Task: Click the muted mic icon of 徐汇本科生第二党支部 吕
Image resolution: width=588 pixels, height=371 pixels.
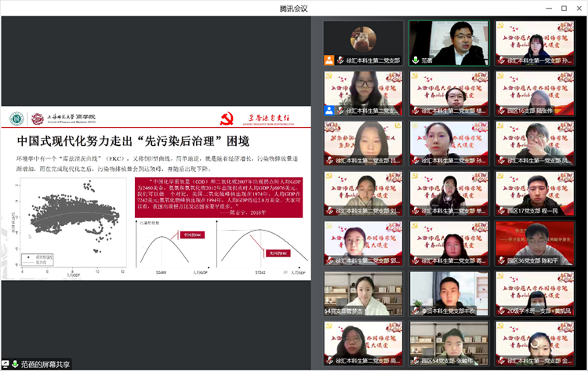Action: [329, 161]
